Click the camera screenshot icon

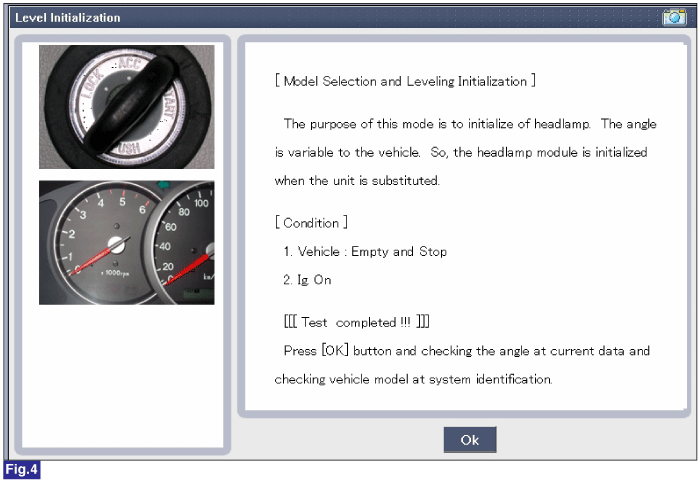pyautogui.click(x=674, y=17)
